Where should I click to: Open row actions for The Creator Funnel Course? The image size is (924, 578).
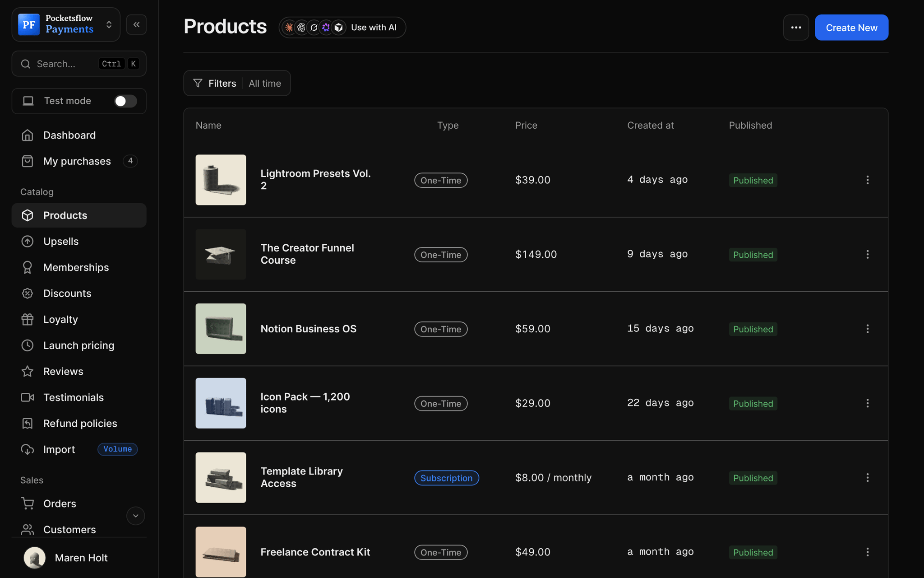pos(867,254)
